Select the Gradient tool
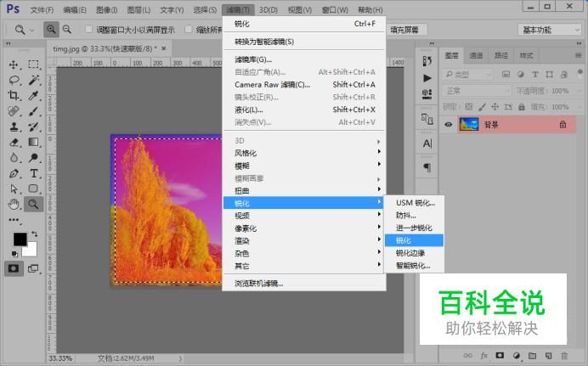The width and height of the screenshot is (588, 366). point(33,142)
